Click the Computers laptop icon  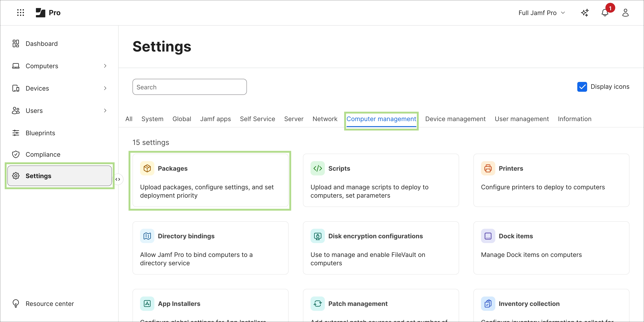coord(16,66)
